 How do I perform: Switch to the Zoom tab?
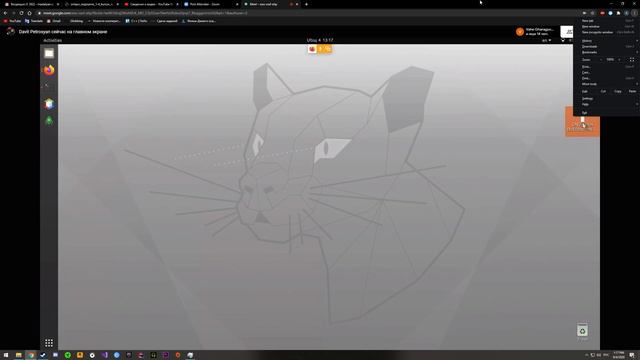click(x=211, y=4)
